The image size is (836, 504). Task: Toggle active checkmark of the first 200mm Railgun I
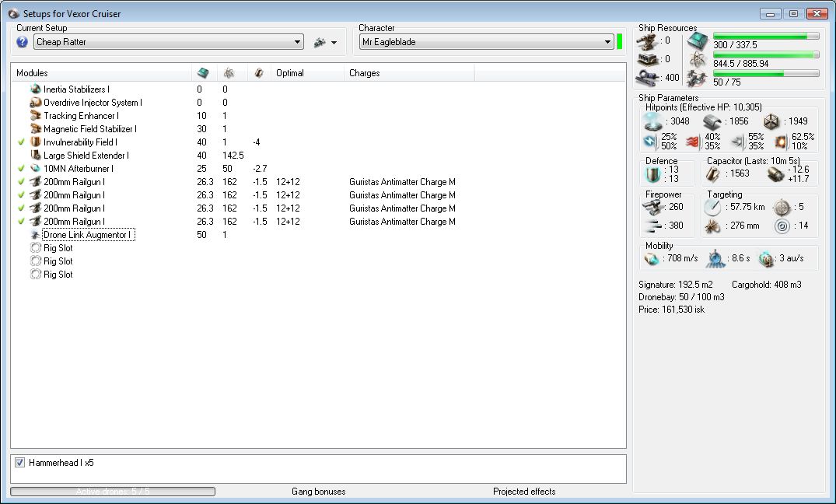click(x=21, y=182)
